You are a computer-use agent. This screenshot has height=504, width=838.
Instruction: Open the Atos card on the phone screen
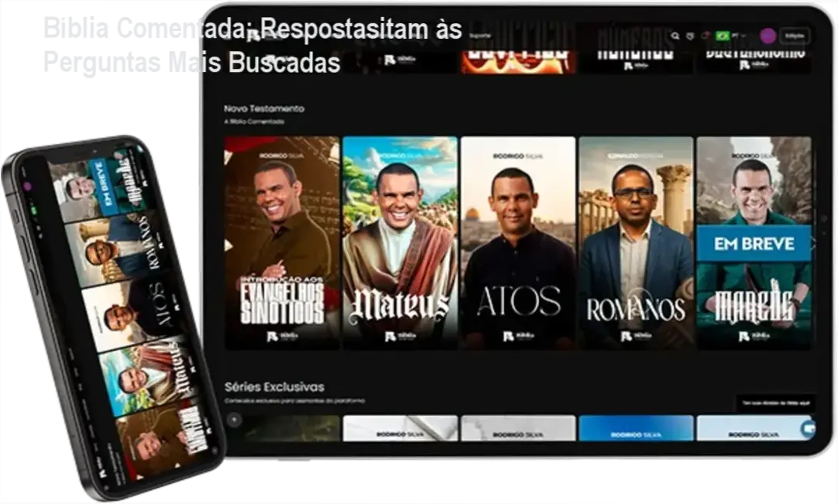[134, 311]
